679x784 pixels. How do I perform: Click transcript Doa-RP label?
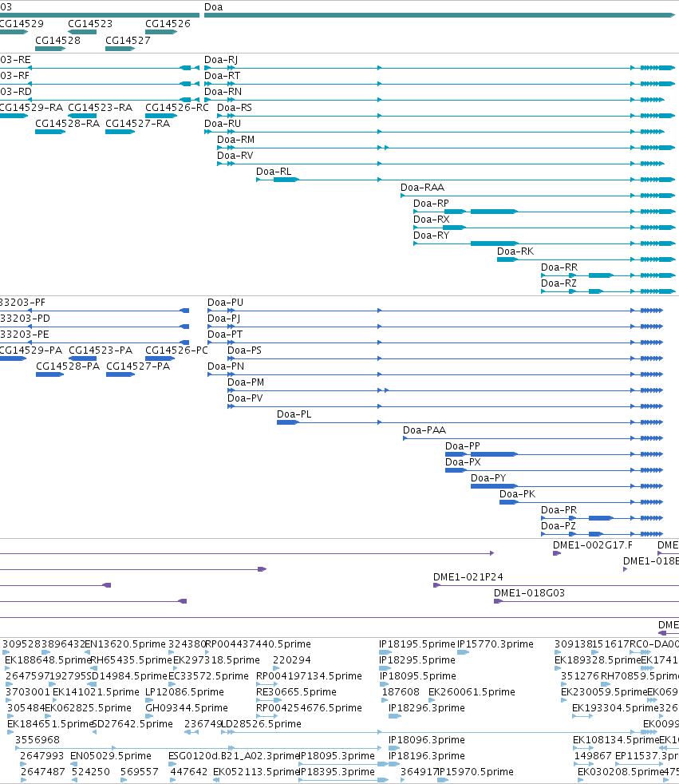pyautogui.click(x=431, y=204)
